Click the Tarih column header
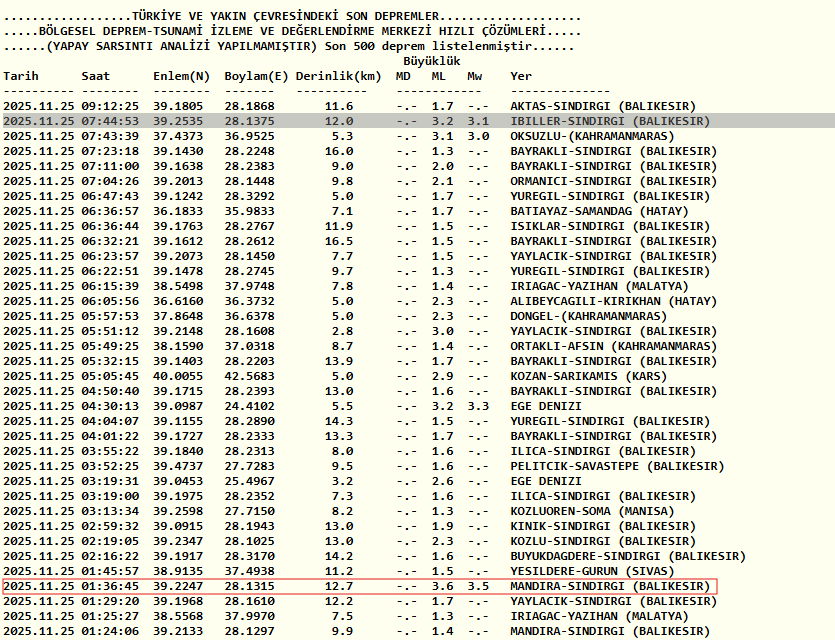The width and height of the screenshot is (835, 640). pos(21,76)
